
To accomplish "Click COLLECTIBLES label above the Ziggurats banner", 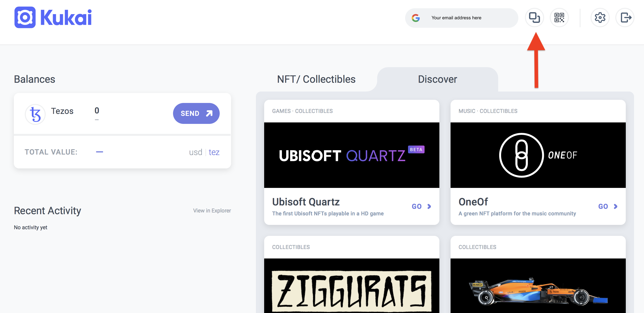I will (291, 247).
